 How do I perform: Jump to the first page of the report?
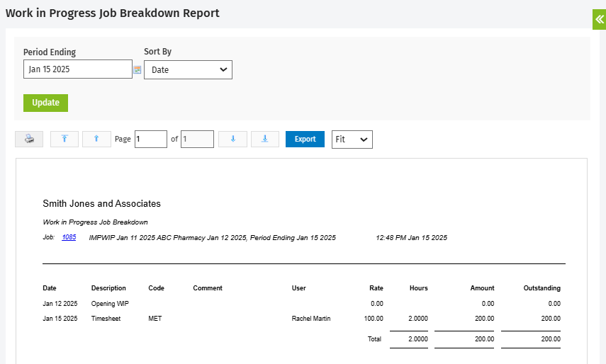(x=64, y=139)
